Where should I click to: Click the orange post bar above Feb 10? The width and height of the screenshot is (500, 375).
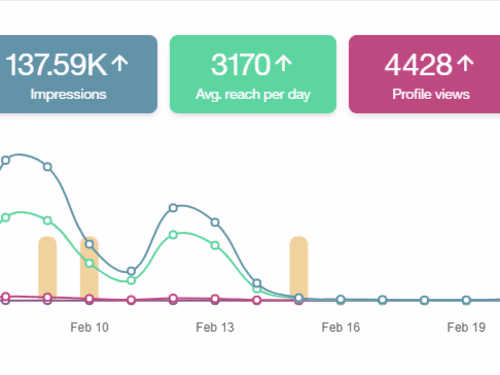click(89, 268)
